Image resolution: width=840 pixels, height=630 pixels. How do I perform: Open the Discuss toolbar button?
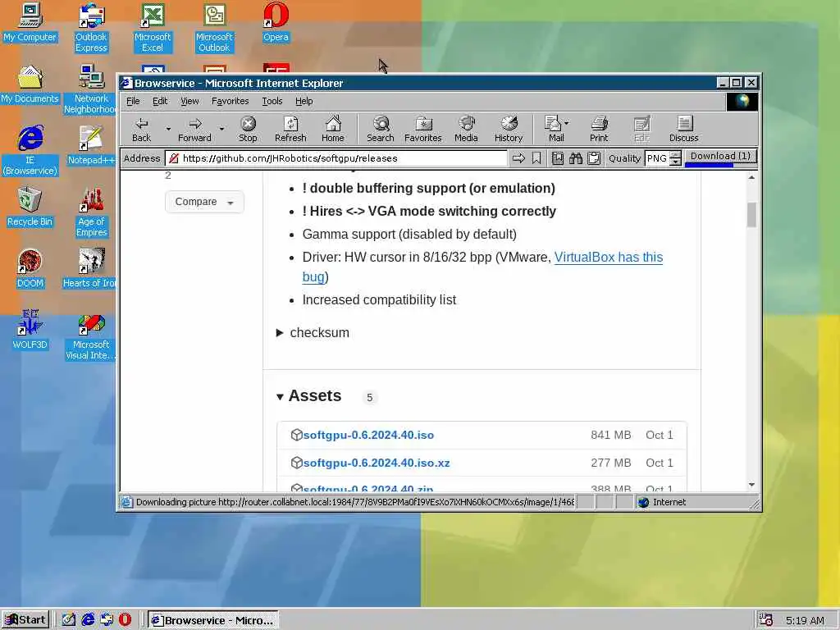point(683,129)
